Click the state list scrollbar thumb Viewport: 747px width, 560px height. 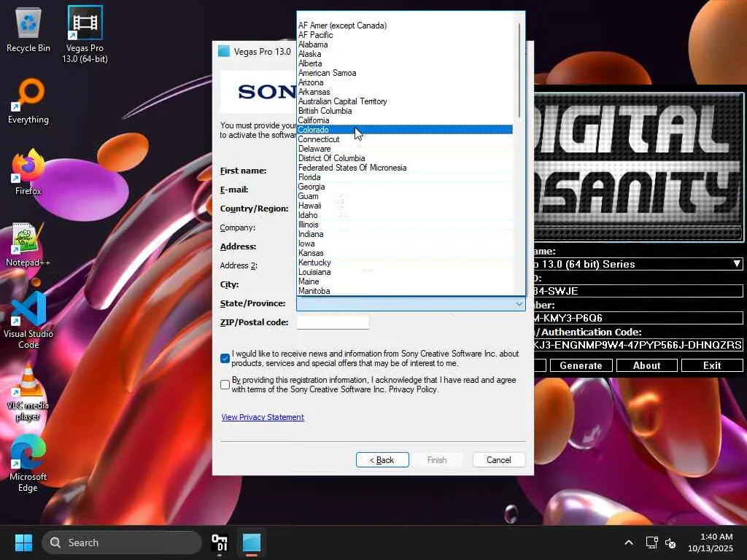(x=519, y=71)
